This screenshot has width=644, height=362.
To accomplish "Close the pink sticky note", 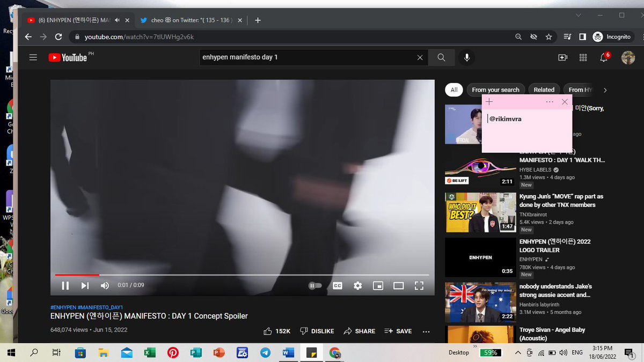I will coord(565,102).
